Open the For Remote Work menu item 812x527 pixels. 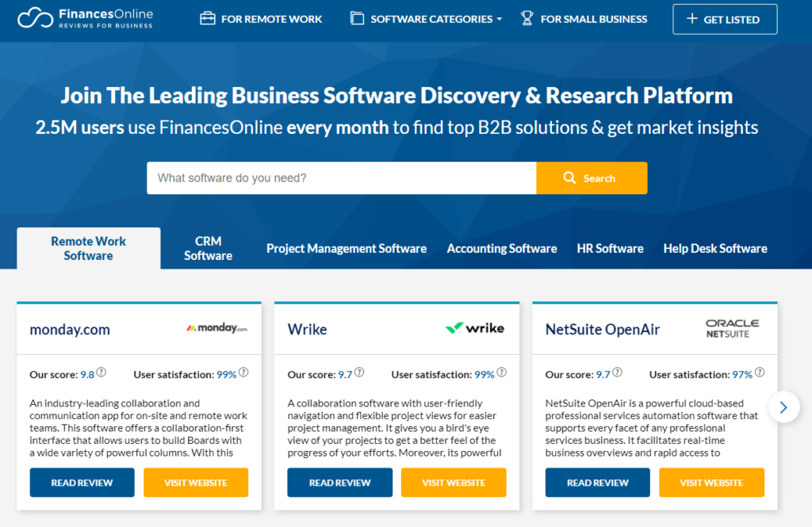tap(261, 19)
